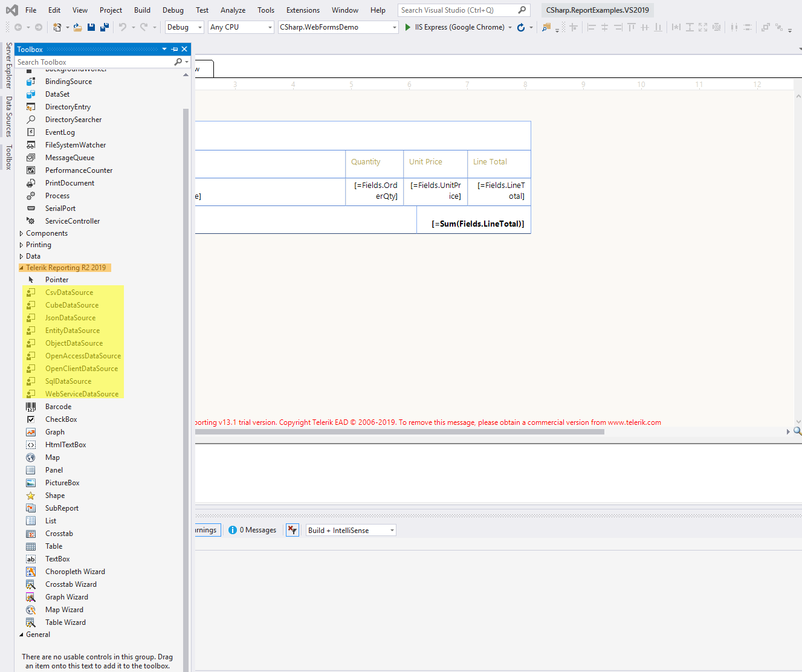Image resolution: width=802 pixels, height=672 pixels.
Task: Choose the List tool icon
Action: pos(31,521)
